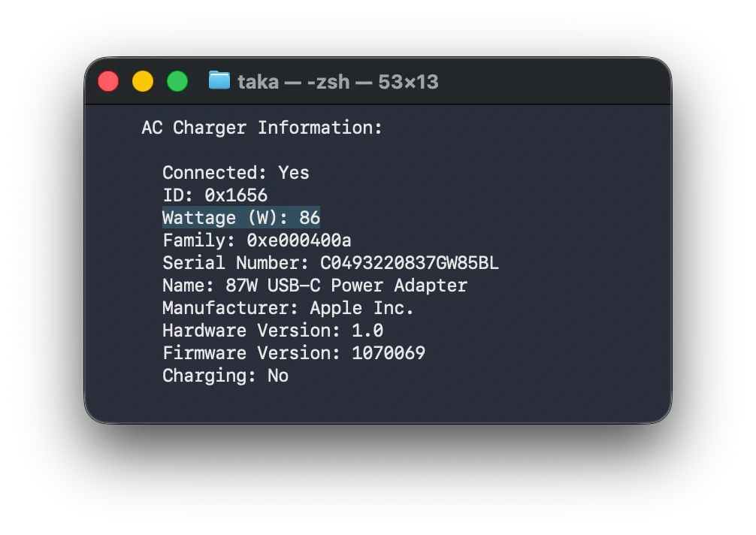
Task: Click the value '86' in the wattage line
Action: coord(310,218)
